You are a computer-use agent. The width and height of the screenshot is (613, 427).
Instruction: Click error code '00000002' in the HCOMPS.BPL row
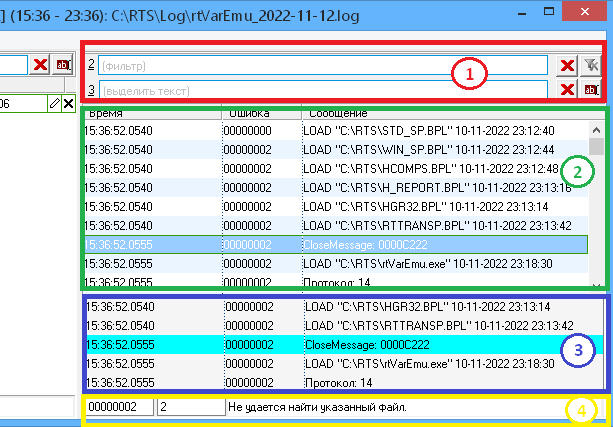(247, 169)
